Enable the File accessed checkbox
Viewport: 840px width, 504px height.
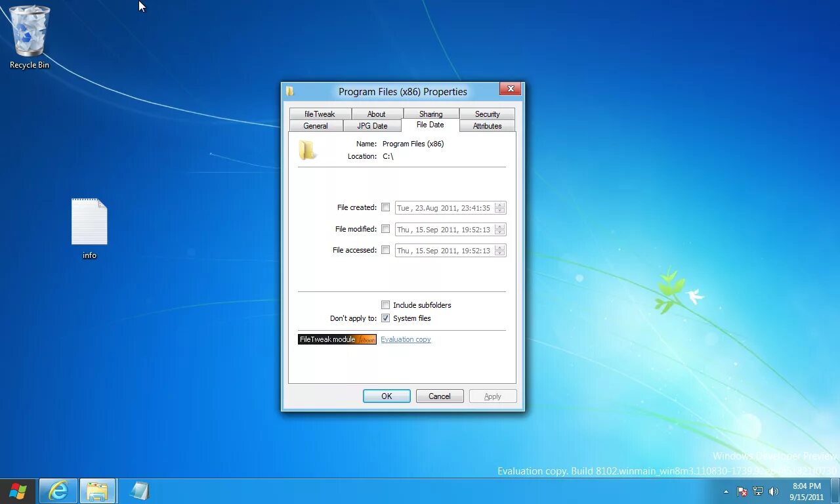pyautogui.click(x=386, y=250)
